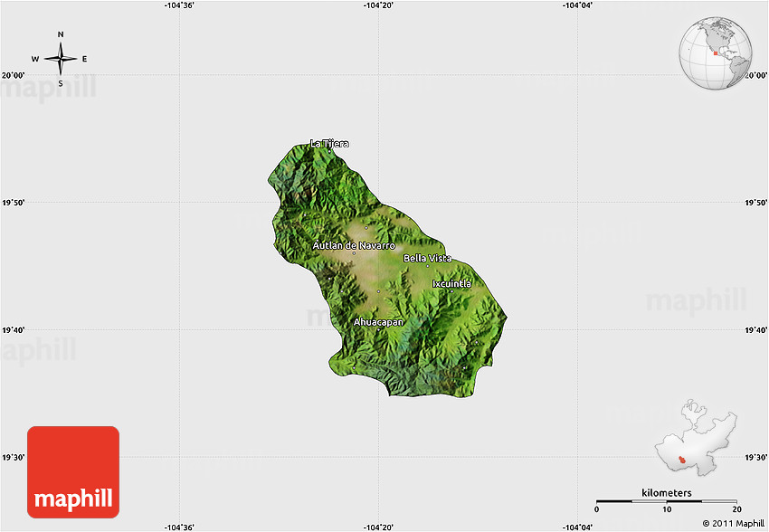Open the © 2011 Maphill copyright link
The width and height of the screenshot is (769, 532).
[x=733, y=523]
